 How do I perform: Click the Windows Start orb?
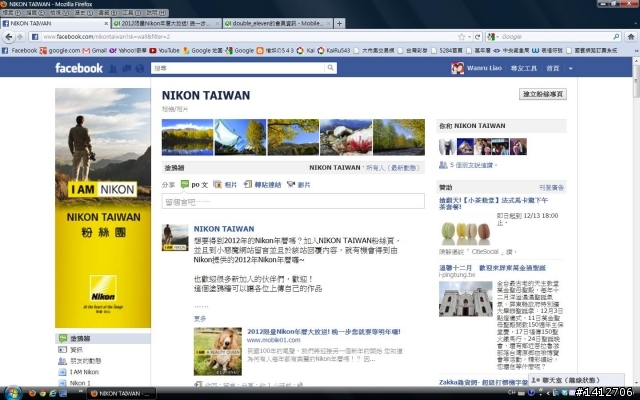click(x=13, y=393)
